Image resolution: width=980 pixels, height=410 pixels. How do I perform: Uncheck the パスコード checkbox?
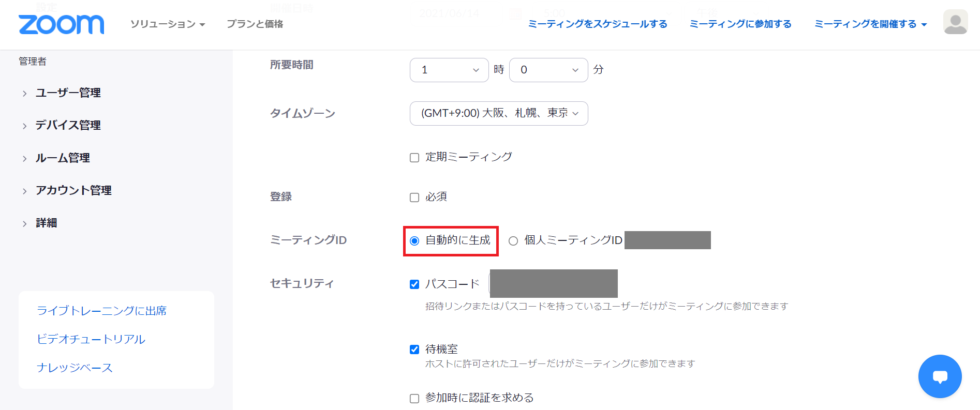click(414, 284)
